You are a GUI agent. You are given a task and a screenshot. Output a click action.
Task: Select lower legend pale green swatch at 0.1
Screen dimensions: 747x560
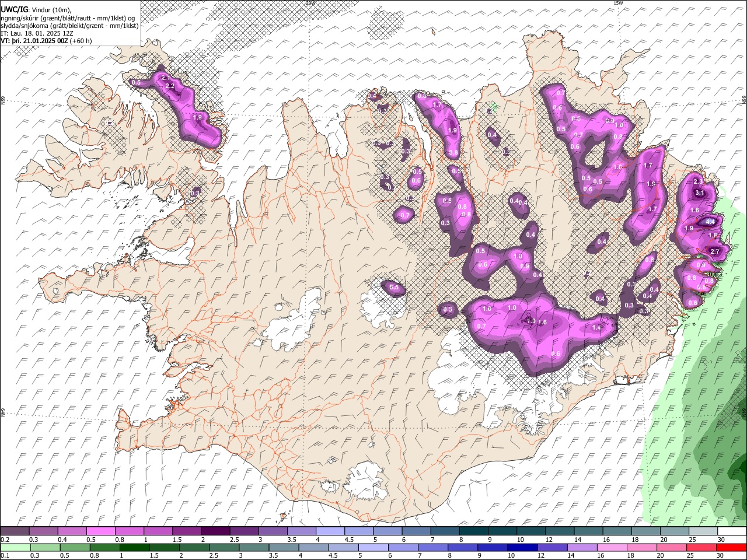tap(15, 547)
